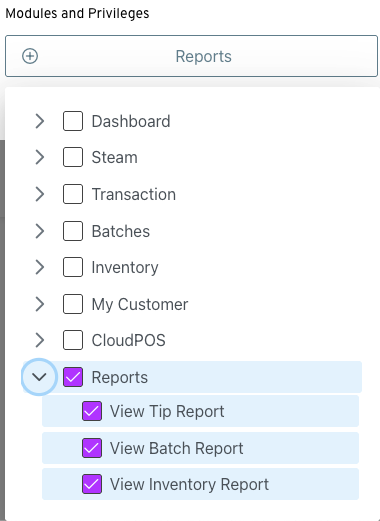The width and height of the screenshot is (380, 521).
Task: Uncheck View Tip Report privilege
Action: [92, 411]
